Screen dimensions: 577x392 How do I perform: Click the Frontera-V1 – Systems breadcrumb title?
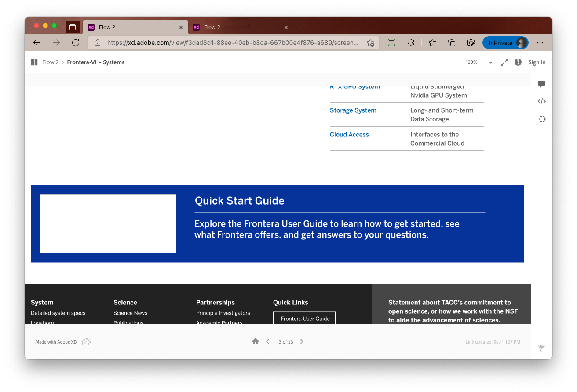[96, 62]
